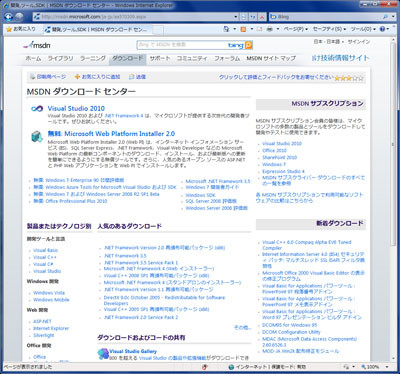Open the search provider dropdown arrow
Image resolution: width=400 pixels, height=374 pixels.
[393, 17]
